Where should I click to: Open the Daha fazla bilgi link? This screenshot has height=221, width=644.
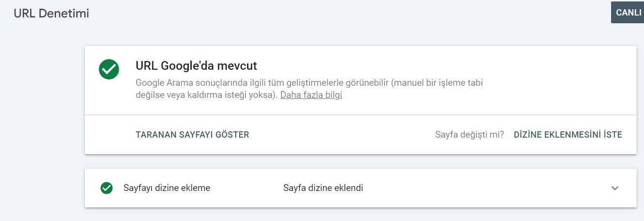[311, 95]
